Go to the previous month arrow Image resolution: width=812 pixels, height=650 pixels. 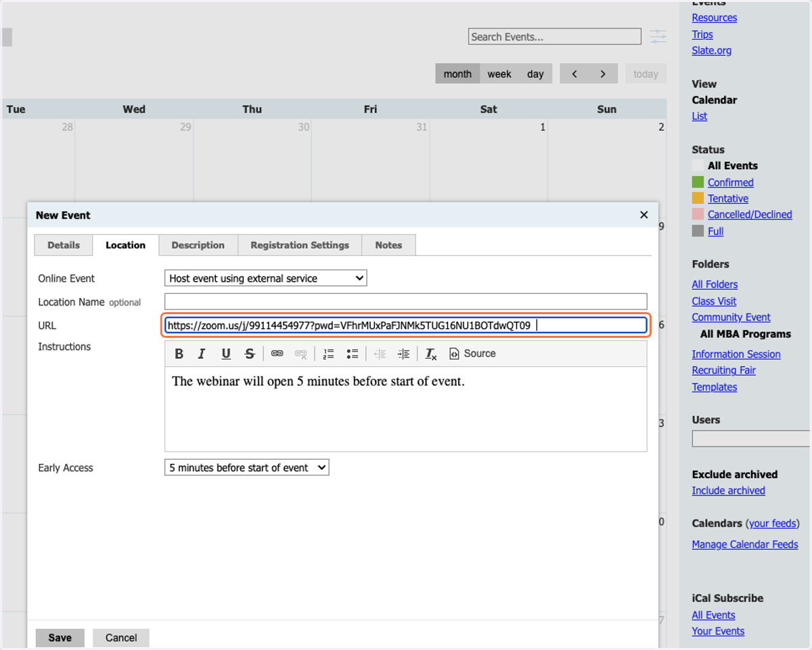coord(574,74)
